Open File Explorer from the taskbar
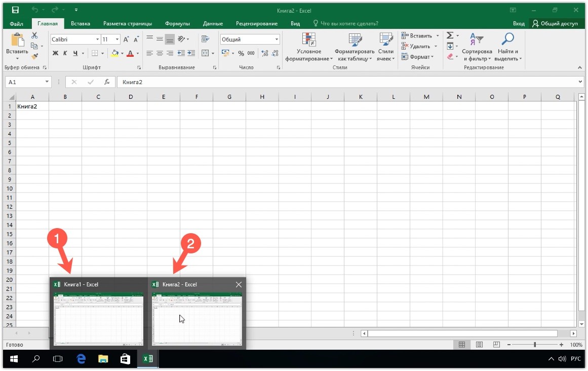Screen dimensions: 588x371 tap(103, 359)
